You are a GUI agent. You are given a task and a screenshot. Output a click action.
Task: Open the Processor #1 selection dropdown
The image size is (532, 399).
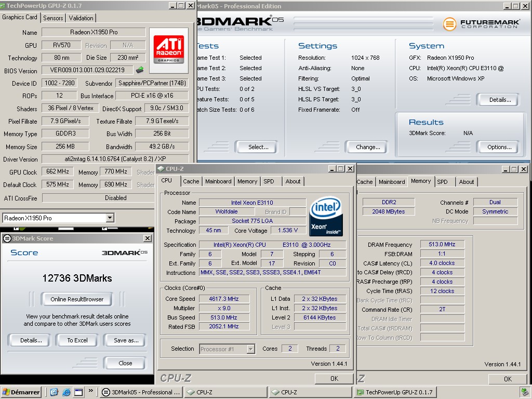[x=251, y=349]
